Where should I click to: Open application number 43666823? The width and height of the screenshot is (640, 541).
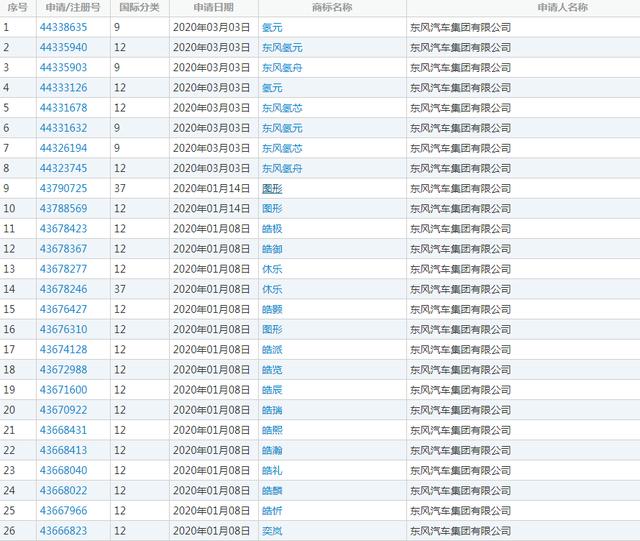(x=63, y=531)
